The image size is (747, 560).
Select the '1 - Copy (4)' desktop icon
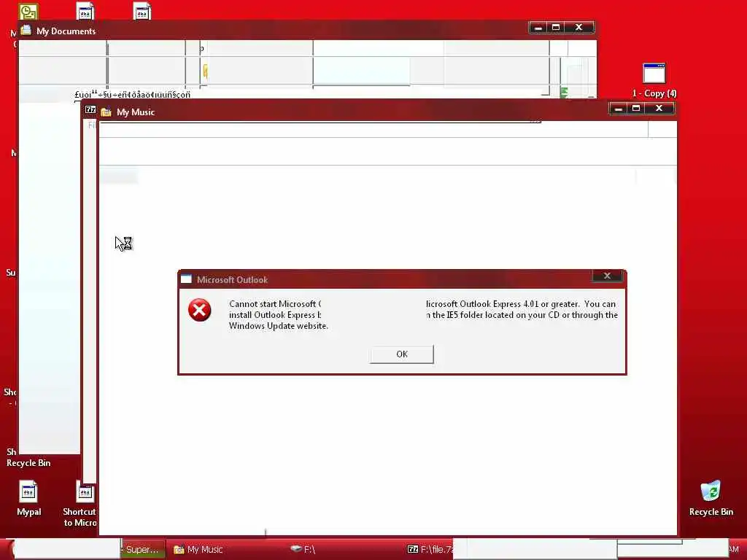(x=654, y=80)
